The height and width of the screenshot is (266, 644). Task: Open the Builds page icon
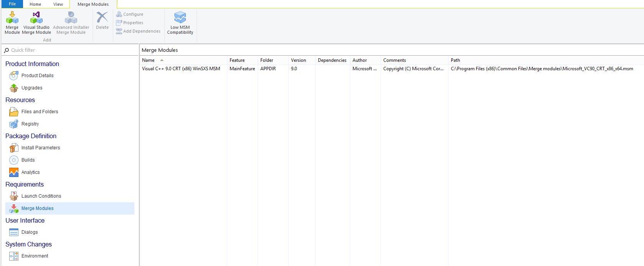[x=14, y=160]
